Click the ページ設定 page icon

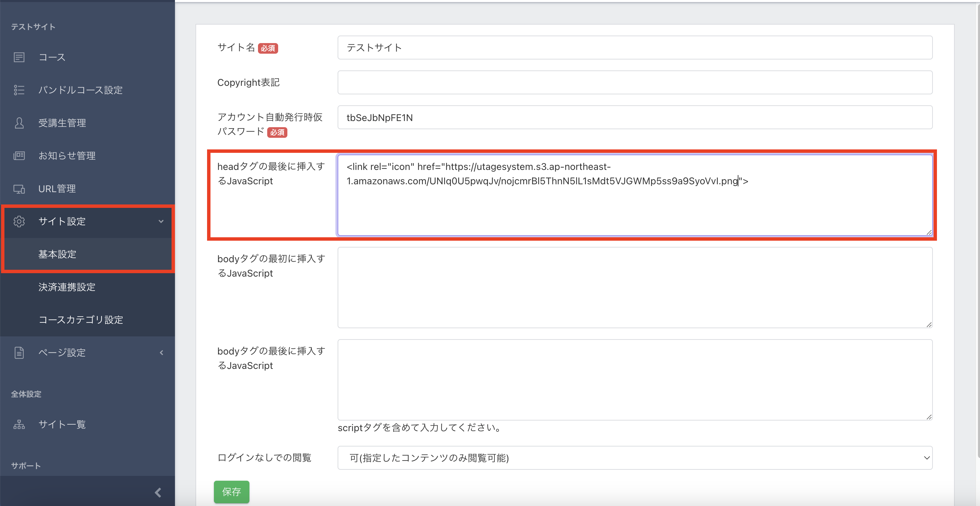click(x=19, y=352)
